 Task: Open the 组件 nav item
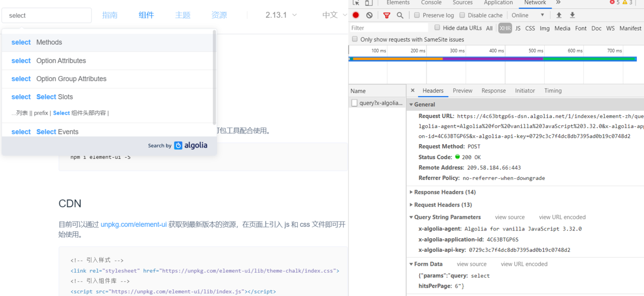[x=146, y=15]
